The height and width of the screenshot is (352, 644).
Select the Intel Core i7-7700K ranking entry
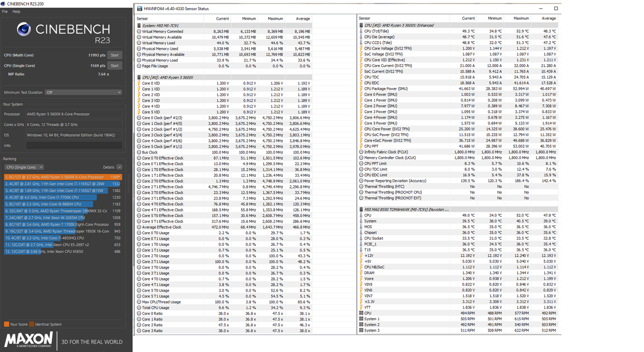click(63, 197)
